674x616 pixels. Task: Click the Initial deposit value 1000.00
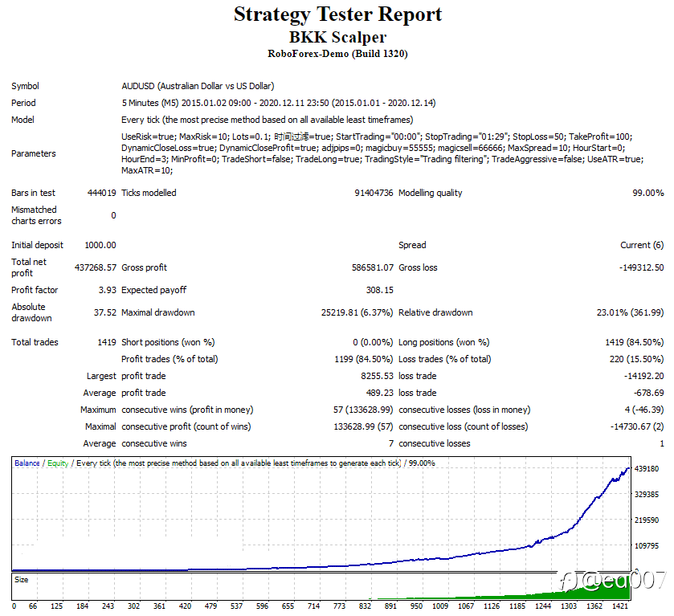click(100, 245)
